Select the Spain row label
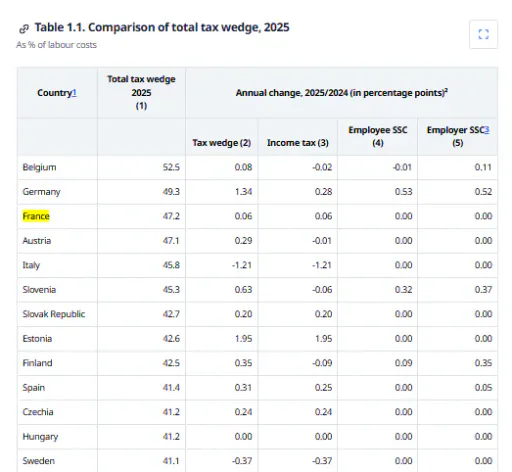 pos(33,388)
